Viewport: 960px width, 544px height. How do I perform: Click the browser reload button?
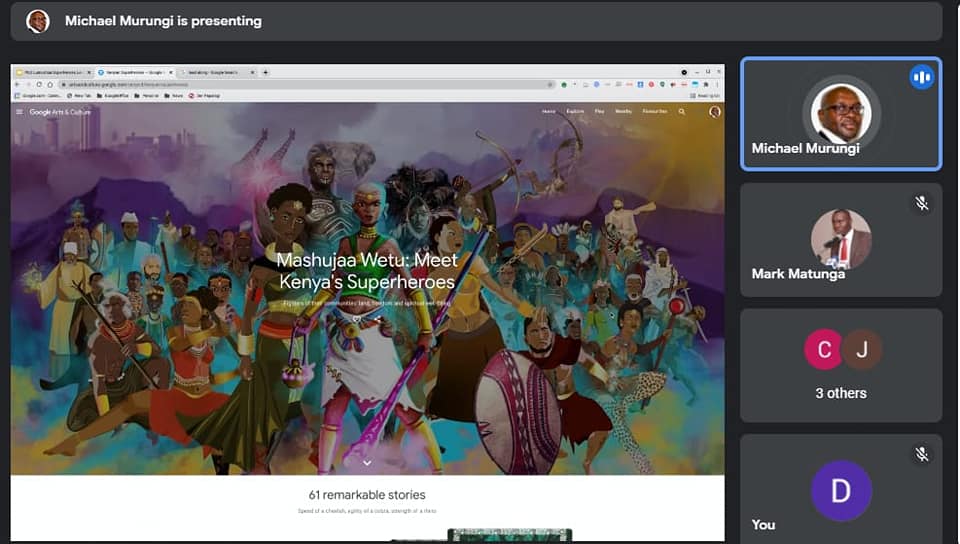click(38, 85)
